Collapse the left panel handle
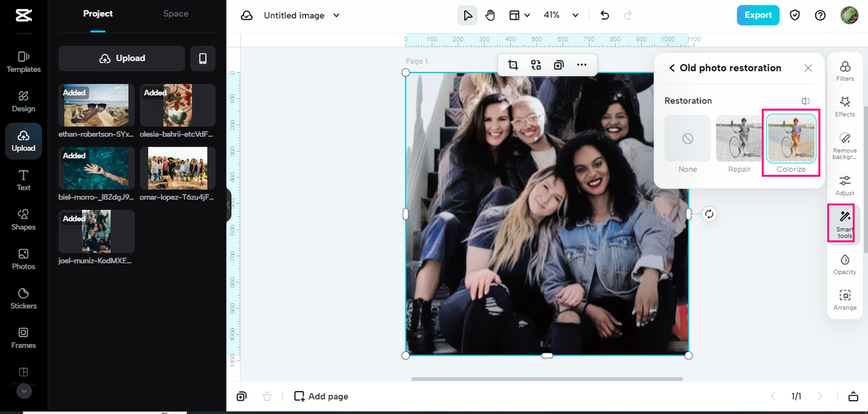Image resolution: width=868 pixels, height=414 pixels. click(x=229, y=205)
